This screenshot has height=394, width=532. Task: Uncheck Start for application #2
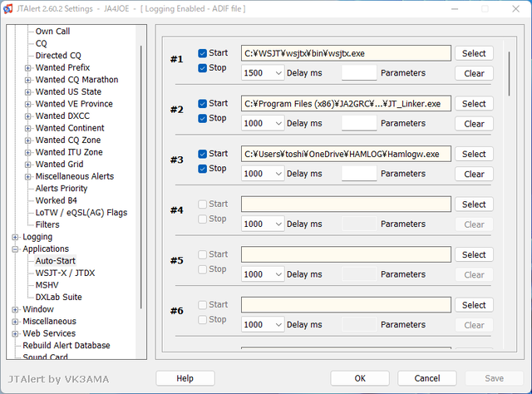point(203,104)
